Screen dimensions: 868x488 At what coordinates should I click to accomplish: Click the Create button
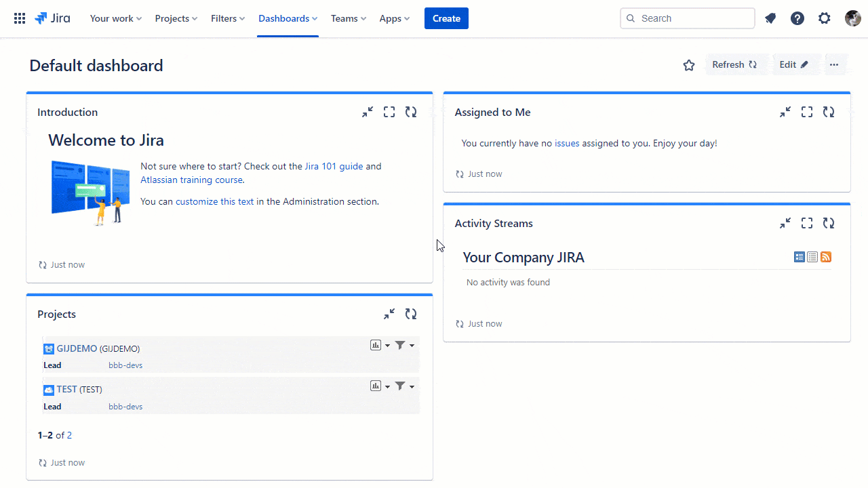446,18
